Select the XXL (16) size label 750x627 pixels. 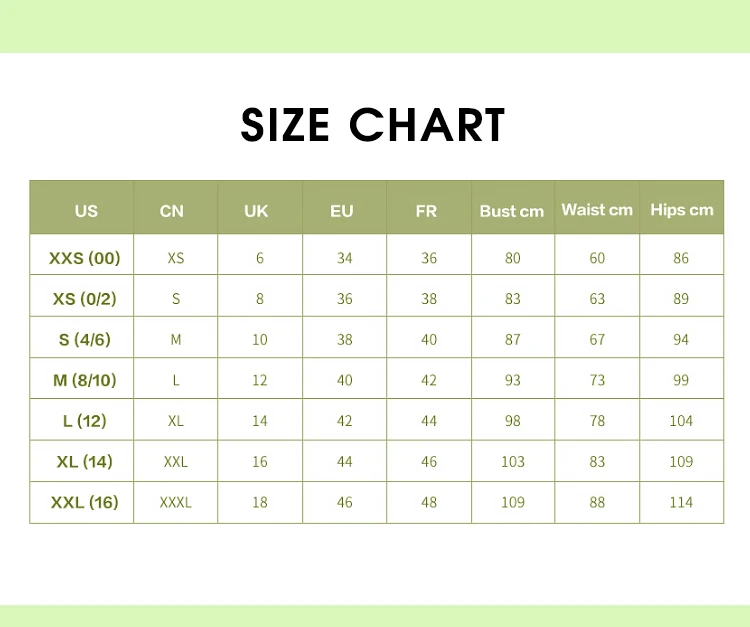tap(84, 502)
